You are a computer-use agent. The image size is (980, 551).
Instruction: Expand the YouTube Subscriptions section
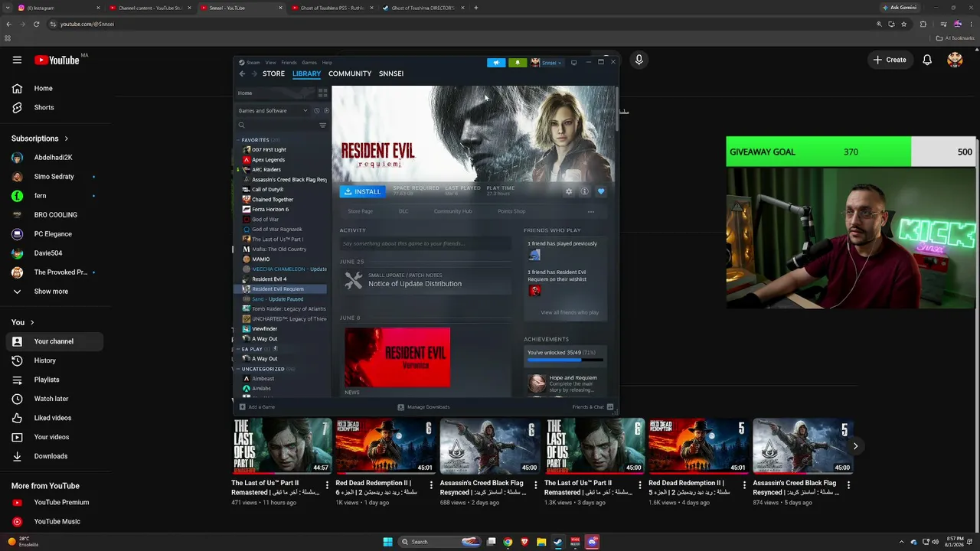tap(40, 139)
